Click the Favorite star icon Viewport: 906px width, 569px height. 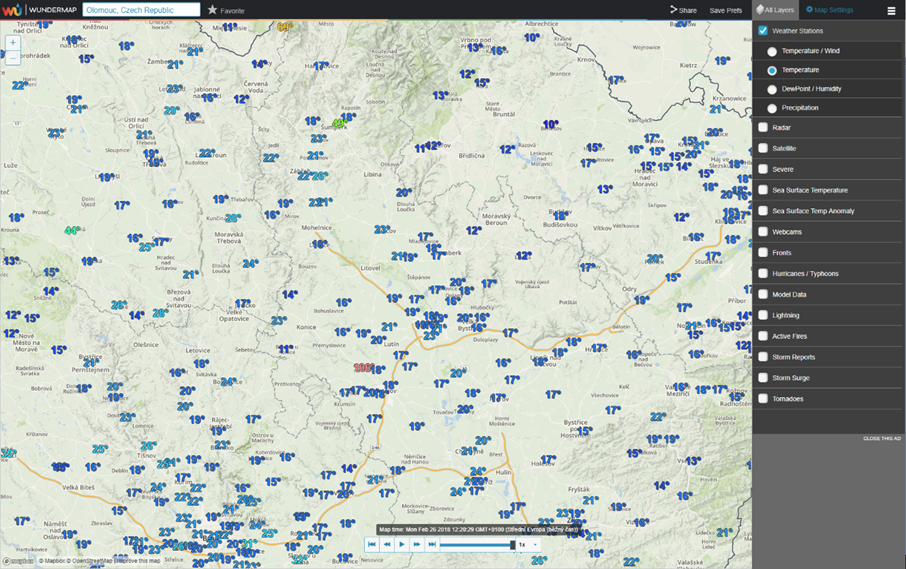[212, 10]
